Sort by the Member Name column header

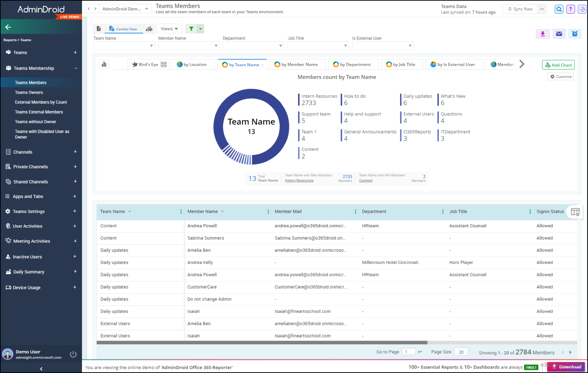202,212
